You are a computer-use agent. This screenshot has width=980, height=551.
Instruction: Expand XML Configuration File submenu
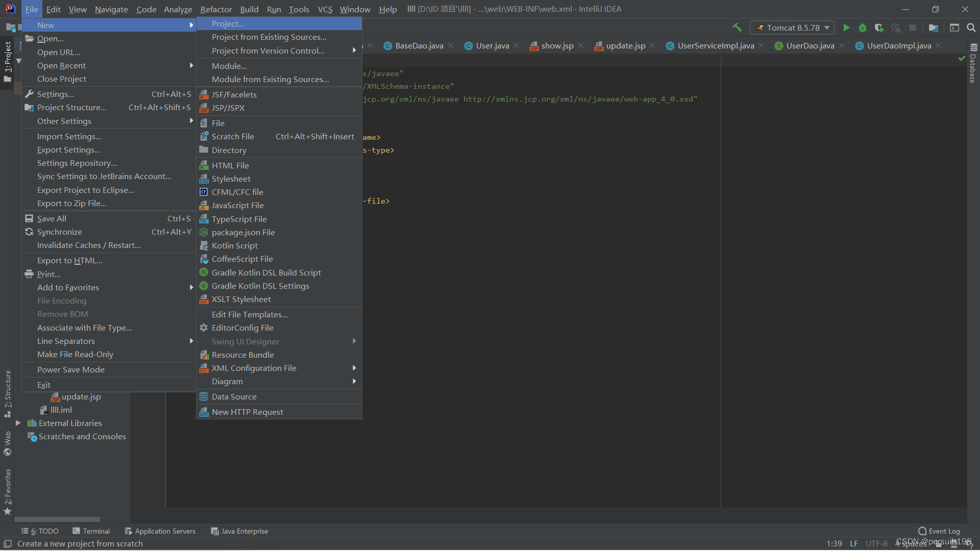(x=254, y=368)
